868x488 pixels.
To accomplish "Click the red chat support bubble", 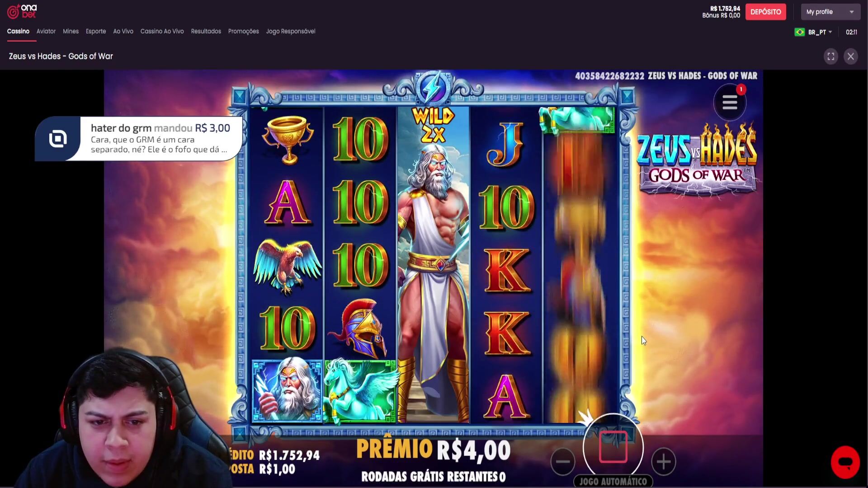I will (845, 462).
